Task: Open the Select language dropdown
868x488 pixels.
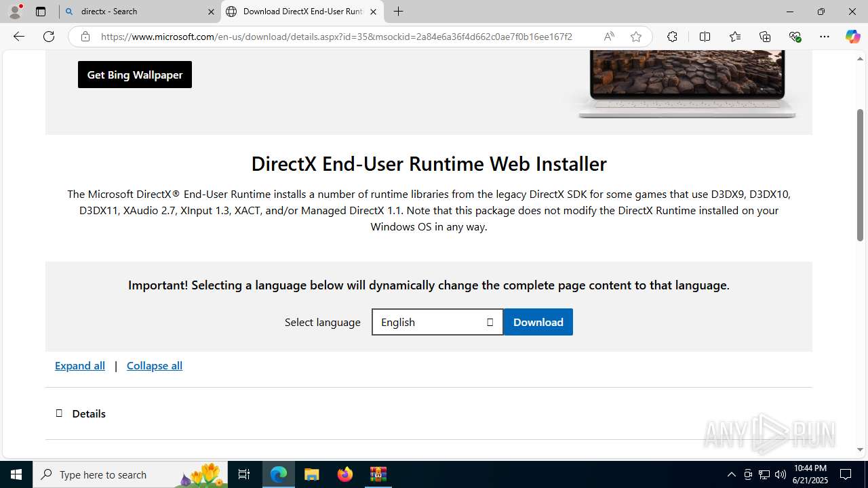Action: click(x=437, y=322)
